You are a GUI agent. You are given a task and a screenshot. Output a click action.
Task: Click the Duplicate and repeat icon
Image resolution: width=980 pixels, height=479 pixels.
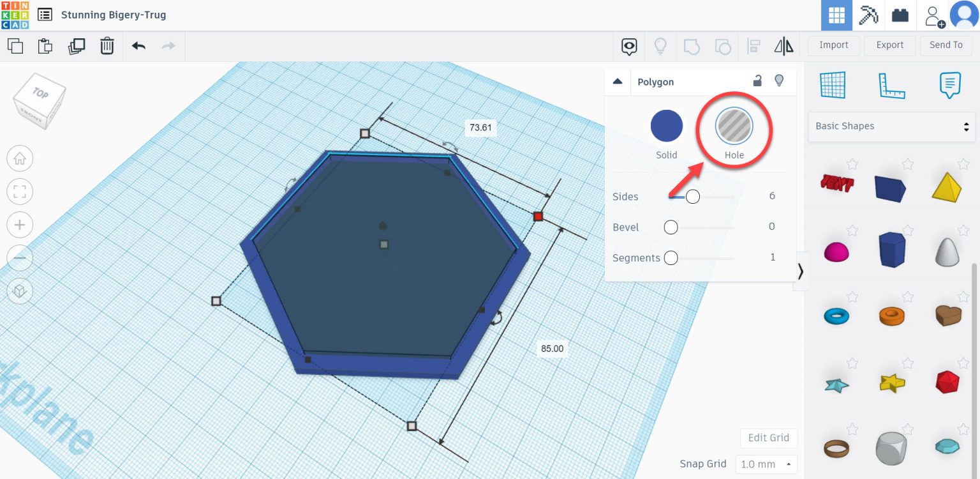click(77, 46)
